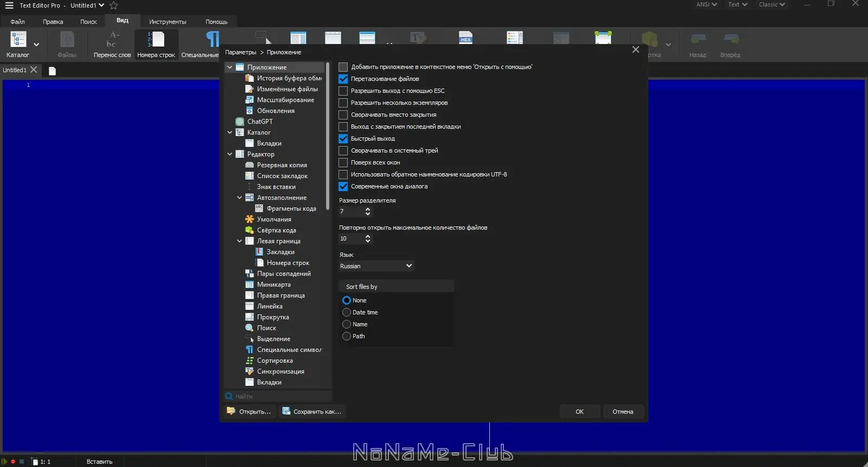
Task: Click the Вперёд navigation icon
Action: pyautogui.click(x=730, y=45)
